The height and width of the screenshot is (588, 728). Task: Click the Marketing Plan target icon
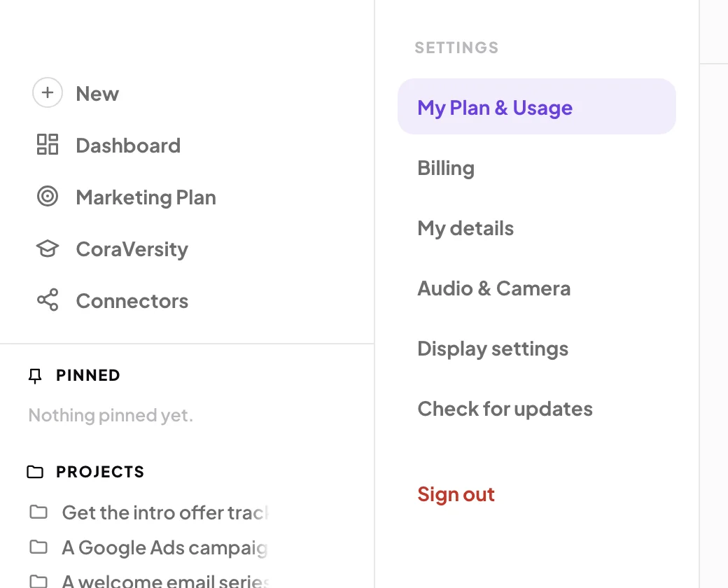click(x=48, y=196)
